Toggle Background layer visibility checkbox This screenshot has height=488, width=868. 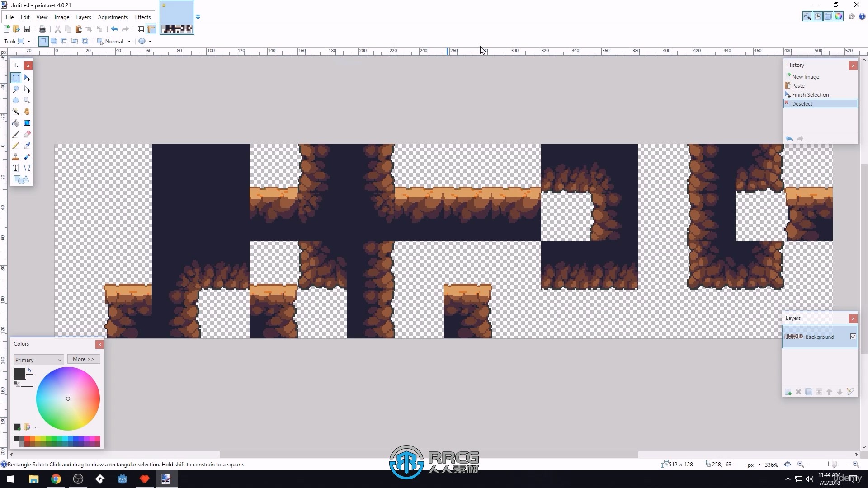point(853,337)
